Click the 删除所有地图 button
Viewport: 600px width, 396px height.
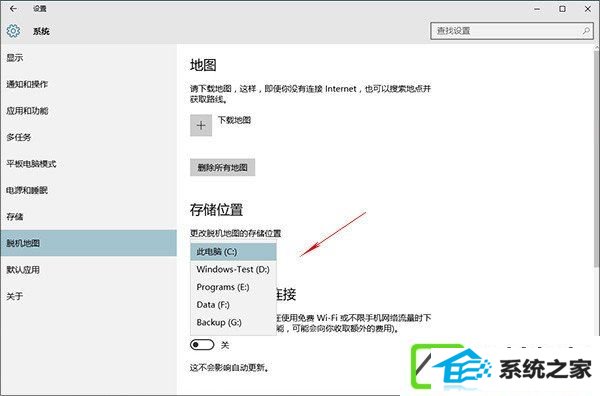point(222,167)
